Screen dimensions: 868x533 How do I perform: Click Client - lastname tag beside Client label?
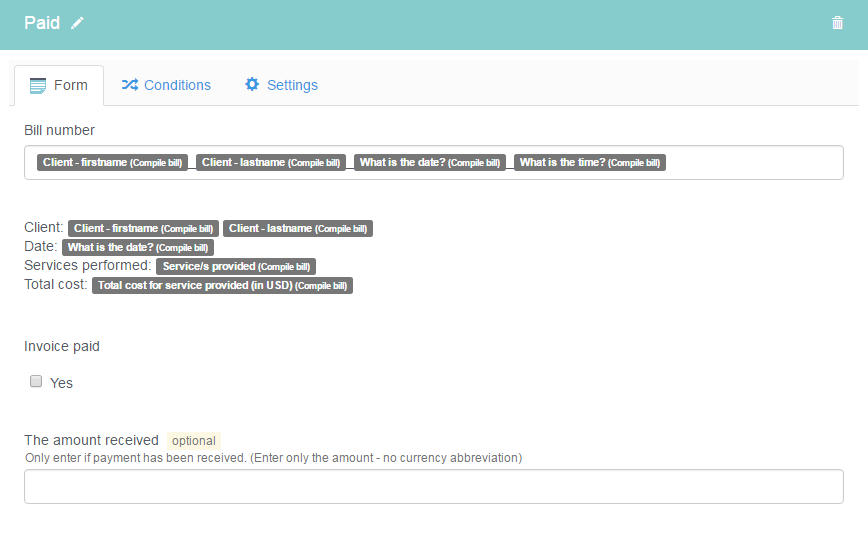(x=298, y=229)
